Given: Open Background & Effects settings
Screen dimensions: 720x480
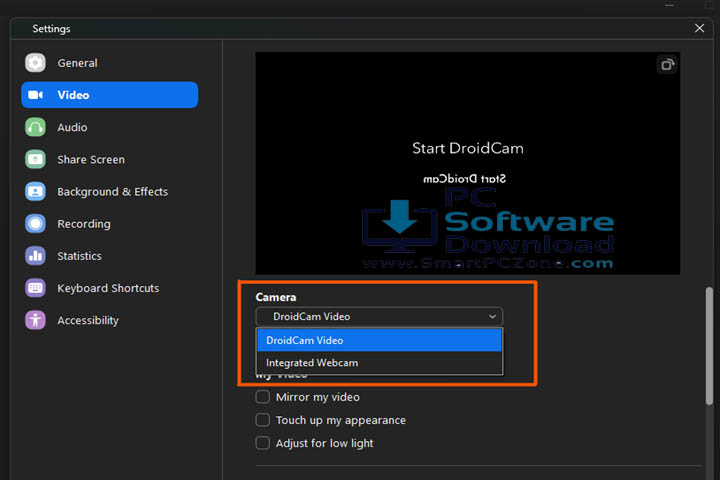Looking at the screenshot, I should [112, 192].
